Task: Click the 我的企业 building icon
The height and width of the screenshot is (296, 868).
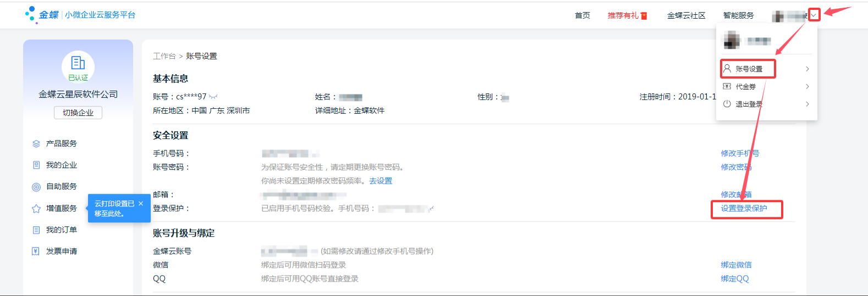Action: coord(36,165)
